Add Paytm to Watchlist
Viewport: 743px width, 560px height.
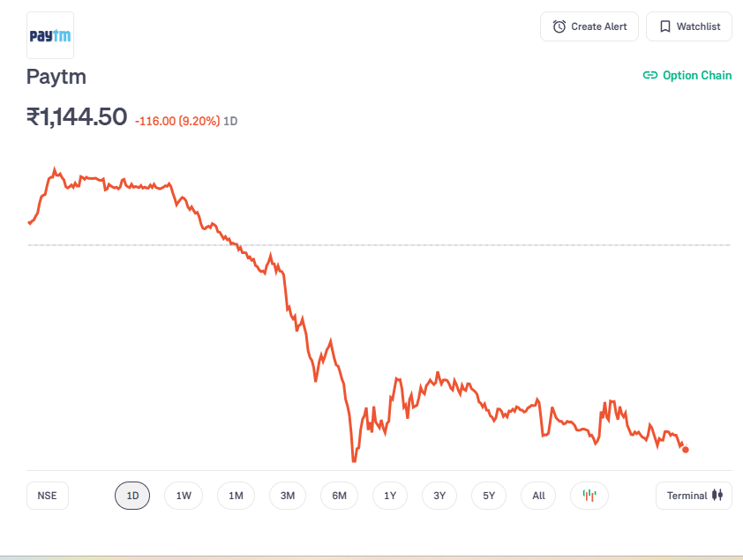[x=689, y=26]
